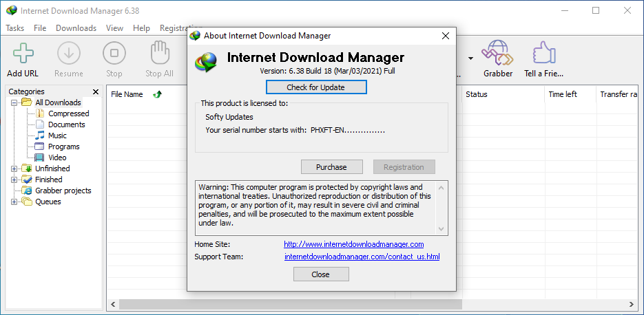This screenshot has width=644, height=315.
Task: Click the horizontal scrollbar left arrow
Action: point(114,304)
